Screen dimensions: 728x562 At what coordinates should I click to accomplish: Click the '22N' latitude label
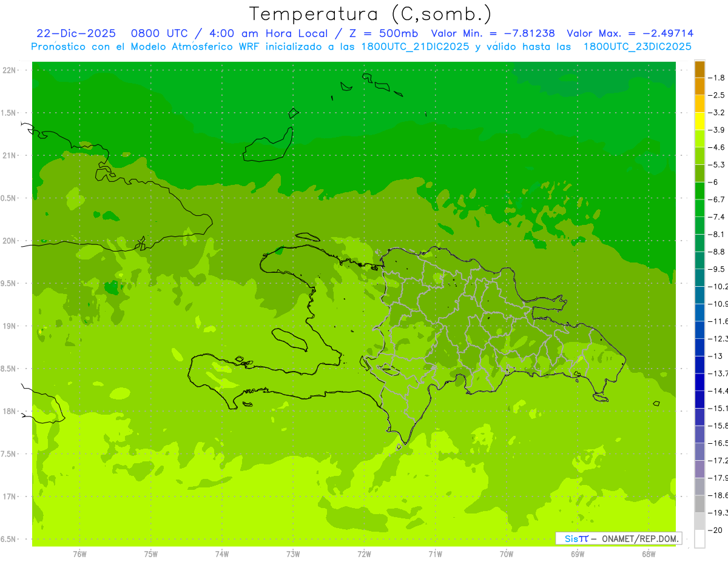pyautogui.click(x=10, y=70)
